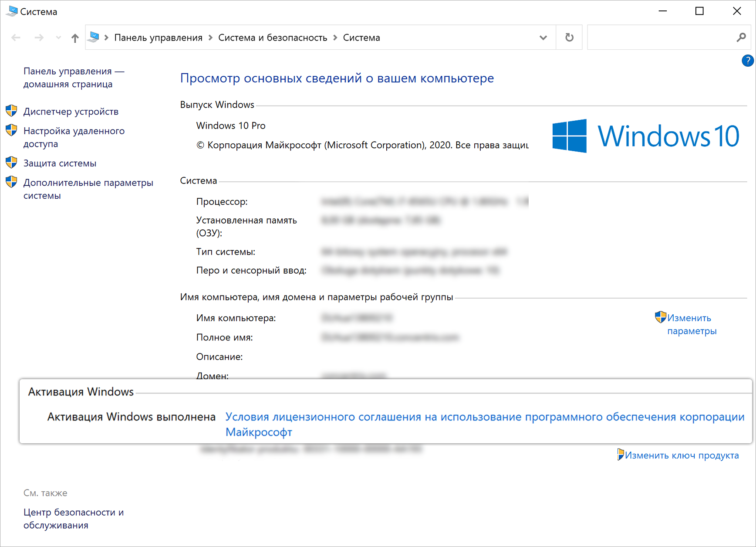Image resolution: width=756 pixels, height=547 pixels.
Task: Click the 'Полное имя:' label
Action: [x=224, y=337]
